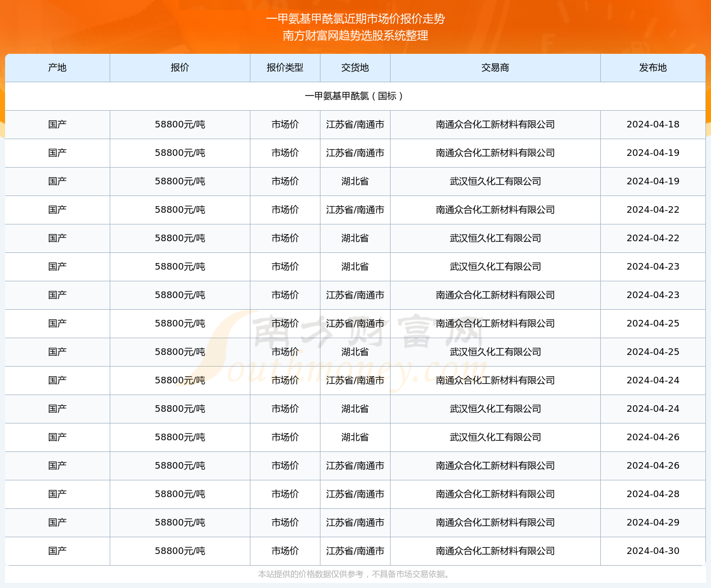
Task: Click the 一甲氨基甲酰氯（国标）section row
Action: pos(355,96)
